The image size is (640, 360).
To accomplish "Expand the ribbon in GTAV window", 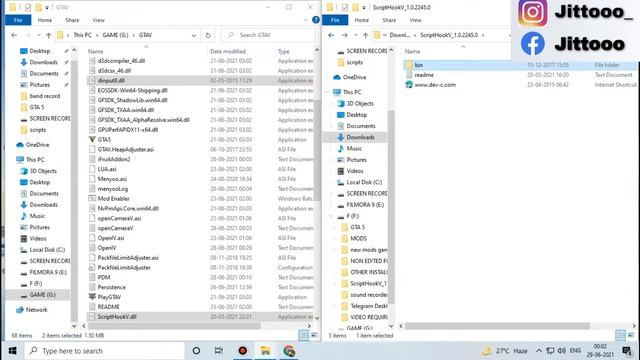I will pyautogui.click(x=306, y=20).
